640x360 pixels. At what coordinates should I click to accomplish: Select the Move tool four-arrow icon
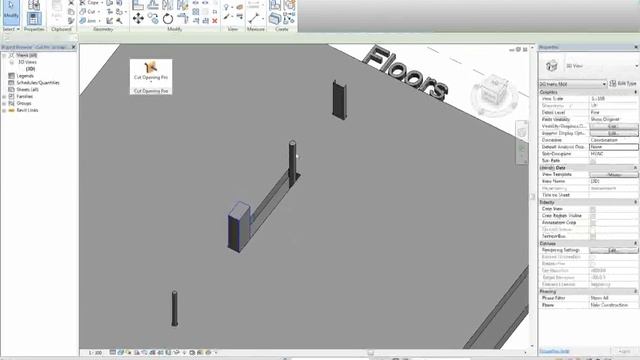pyautogui.click(x=138, y=18)
